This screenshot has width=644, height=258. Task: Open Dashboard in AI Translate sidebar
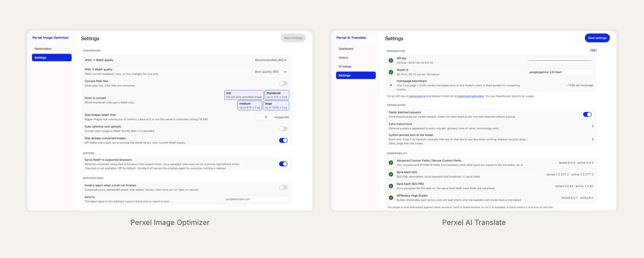[x=356, y=49]
